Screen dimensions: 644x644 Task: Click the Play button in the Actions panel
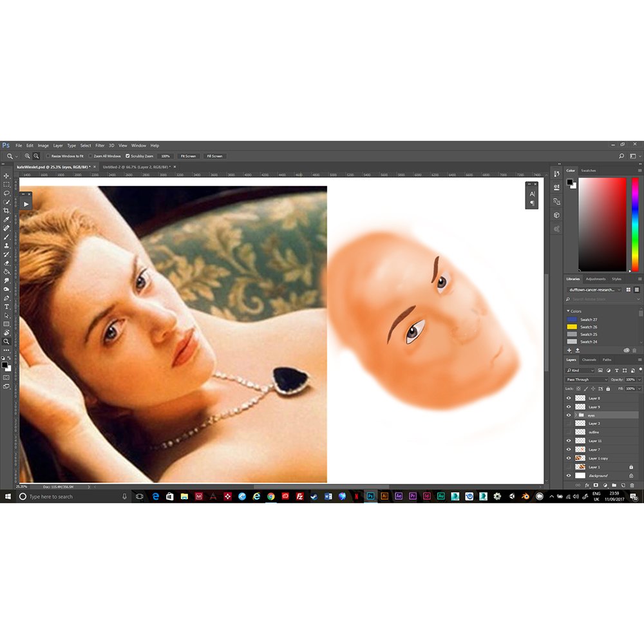click(x=26, y=204)
